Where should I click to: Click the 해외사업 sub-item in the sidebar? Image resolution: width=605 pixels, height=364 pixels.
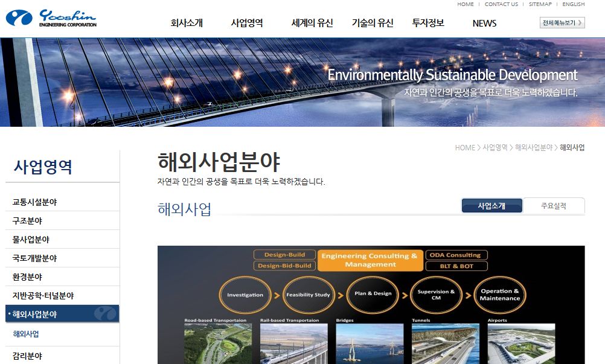point(26,334)
